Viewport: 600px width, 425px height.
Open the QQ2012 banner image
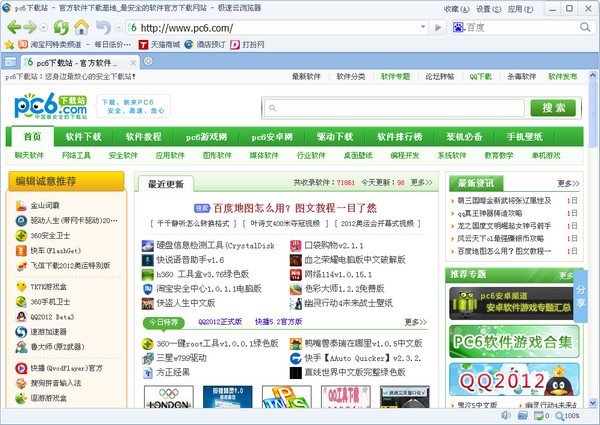tap(514, 380)
